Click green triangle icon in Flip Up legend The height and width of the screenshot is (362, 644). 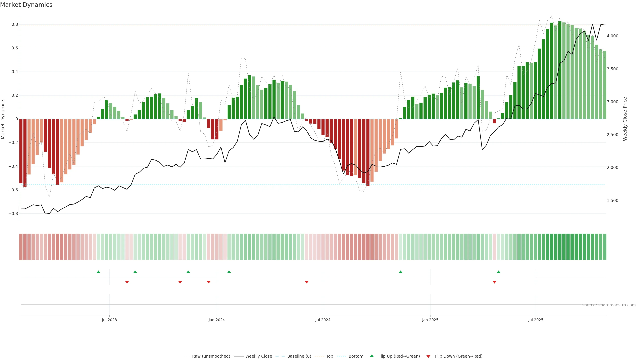pyautogui.click(x=372, y=356)
